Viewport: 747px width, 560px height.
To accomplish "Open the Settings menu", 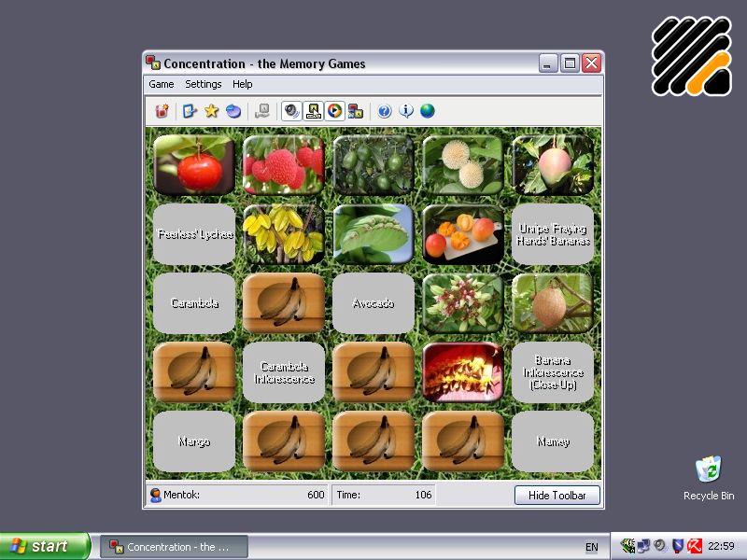I will coord(204,84).
